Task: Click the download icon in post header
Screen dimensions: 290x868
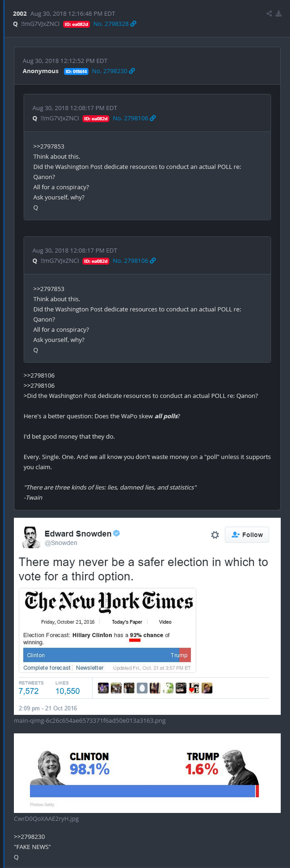Action: (278, 13)
